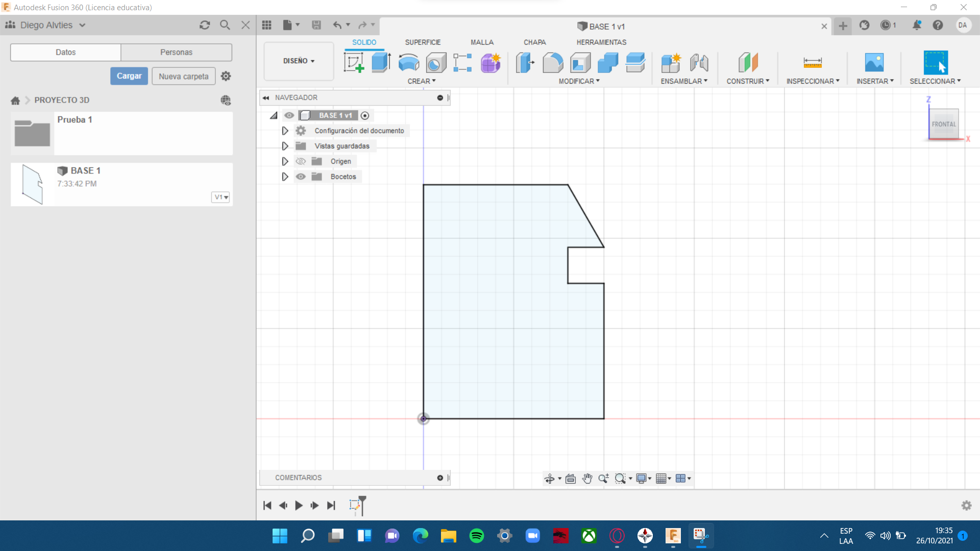Click the Look At tool
Screen dimensions: 980x551
tap(571, 479)
